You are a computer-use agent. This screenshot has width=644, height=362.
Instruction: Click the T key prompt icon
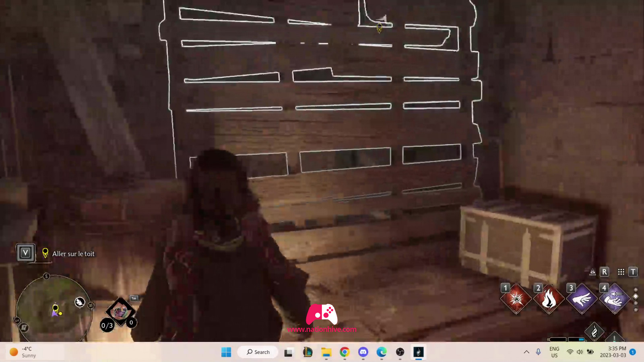pos(633,272)
